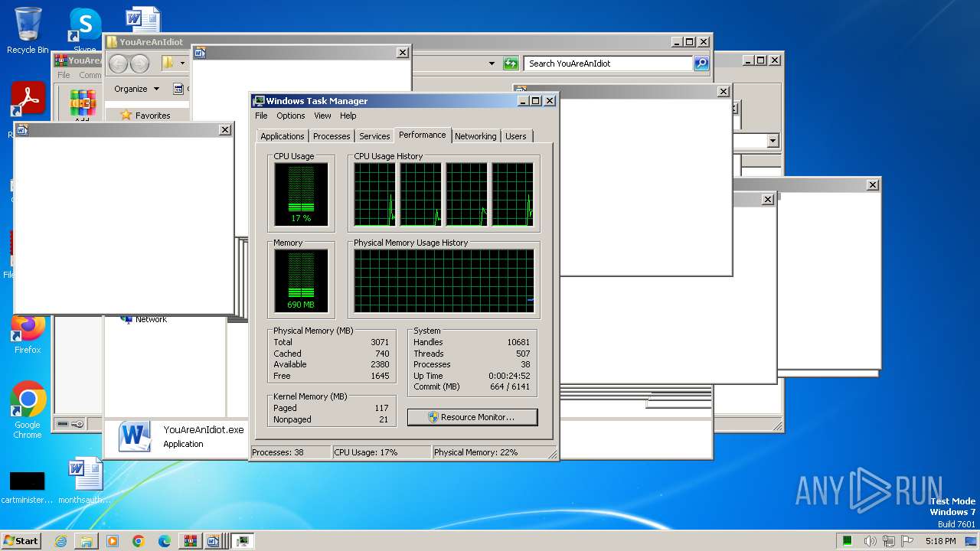
Task: Open Windows Media Player from the taskbar
Action: [x=113, y=541]
